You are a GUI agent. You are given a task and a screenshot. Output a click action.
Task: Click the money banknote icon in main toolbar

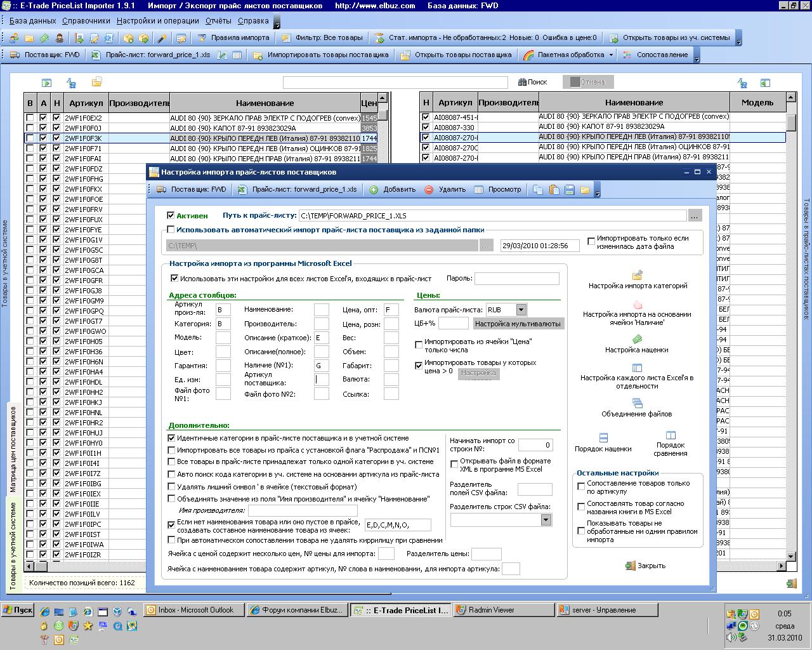pyautogui.click(x=44, y=38)
